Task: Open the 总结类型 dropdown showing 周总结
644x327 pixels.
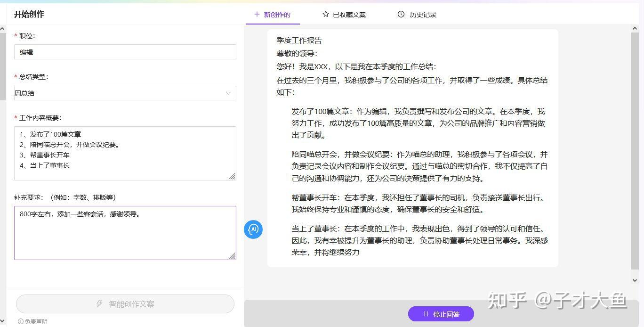Action: [125, 93]
